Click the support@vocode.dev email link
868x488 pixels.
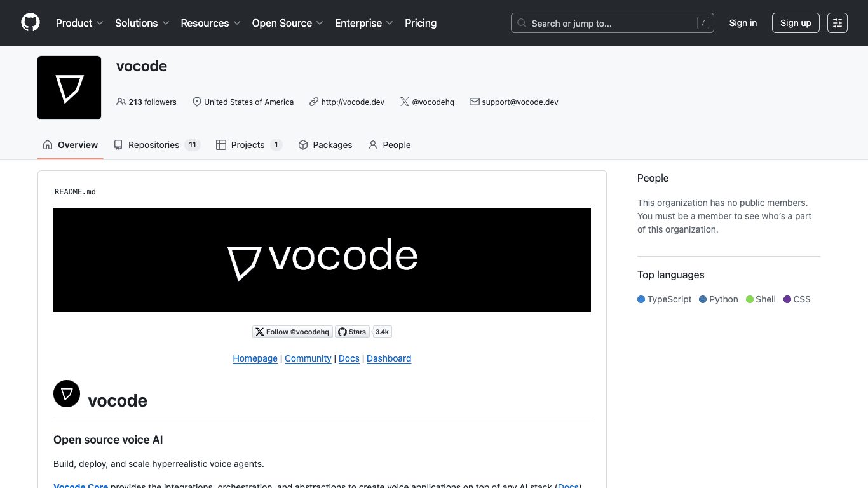(x=520, y=102)
